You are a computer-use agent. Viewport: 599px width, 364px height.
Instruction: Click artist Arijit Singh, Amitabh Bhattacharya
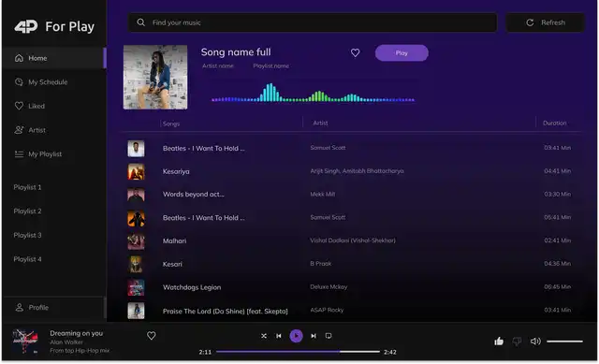(x=357, y=170)
